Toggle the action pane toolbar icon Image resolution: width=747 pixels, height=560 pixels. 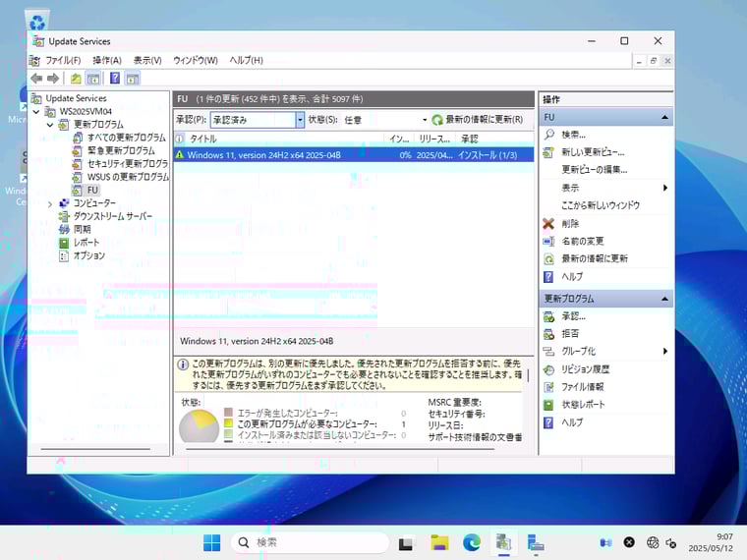pos(133,78)
